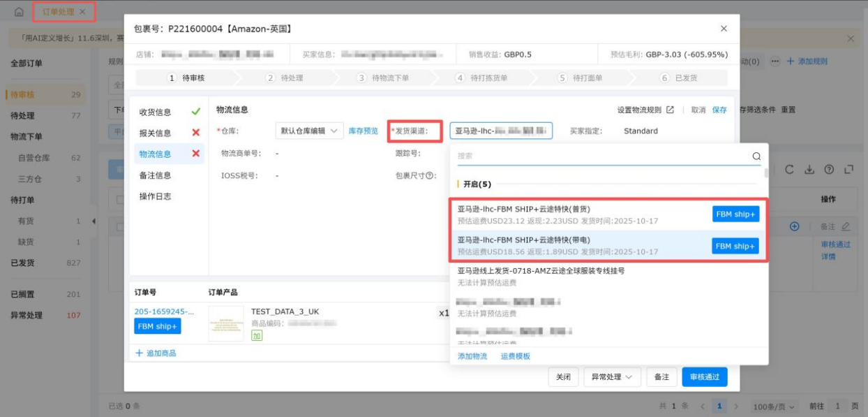This screenshot has height=417, width=868.
Task: Check the first order row checkbox
Action: coord(119,226)
